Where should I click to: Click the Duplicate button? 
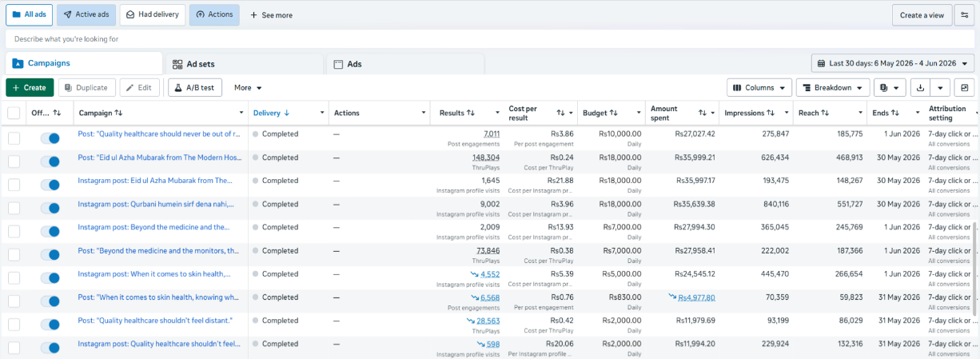pyautogui.click(x=87, y=87)
